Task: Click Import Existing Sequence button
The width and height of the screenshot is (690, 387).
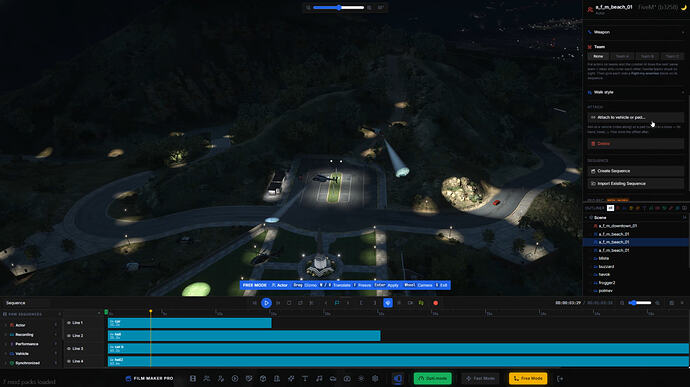Action: click(635, 184)
